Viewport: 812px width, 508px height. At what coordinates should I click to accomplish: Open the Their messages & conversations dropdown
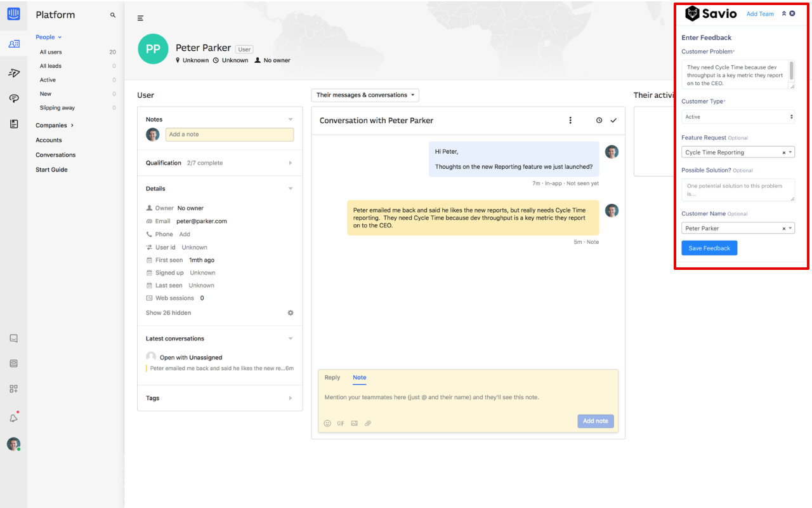coord(365,95)
